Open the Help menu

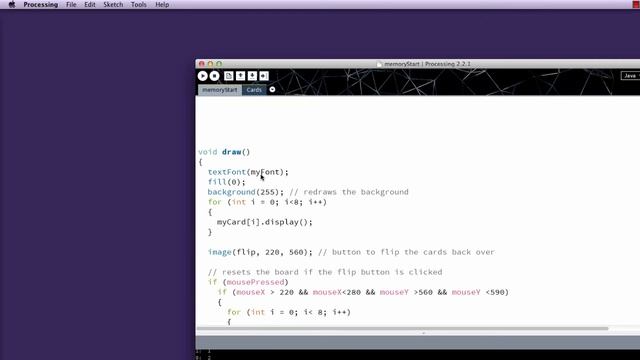pos(162,4)
